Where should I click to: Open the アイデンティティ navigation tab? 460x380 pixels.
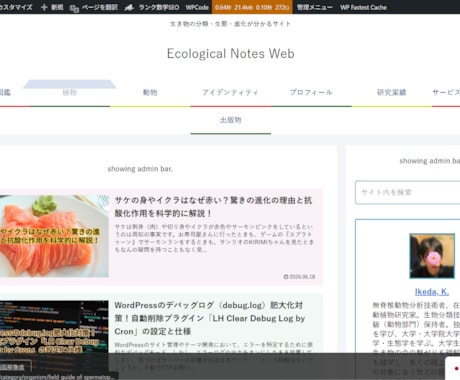pyautogui.click(x=230, y=92)
